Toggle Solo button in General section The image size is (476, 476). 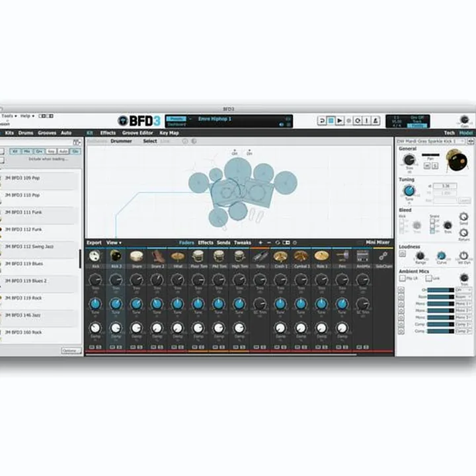coord(435,166)
